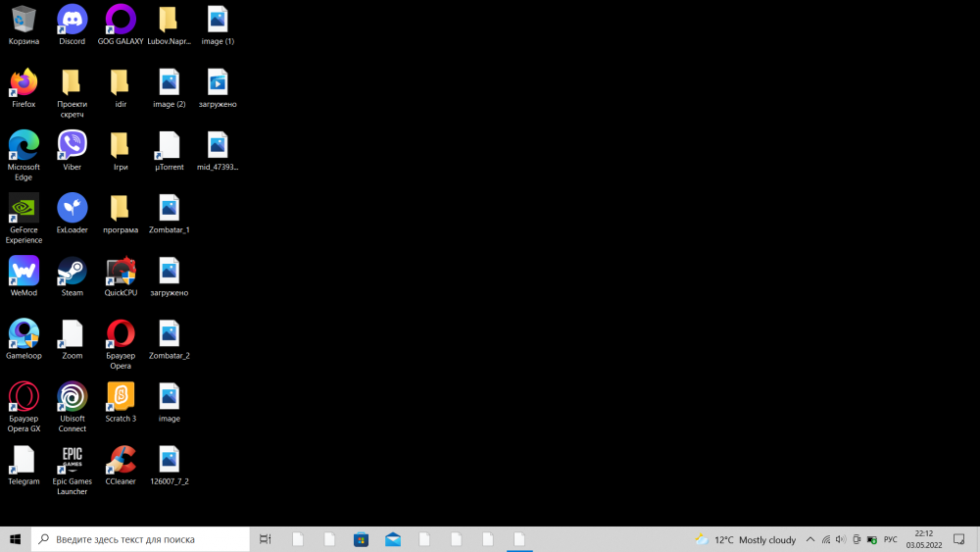The width and height of the screenshot is (980, 552).
Task: Select the Microsoft Edge shortcut
Action: point(24,156)
